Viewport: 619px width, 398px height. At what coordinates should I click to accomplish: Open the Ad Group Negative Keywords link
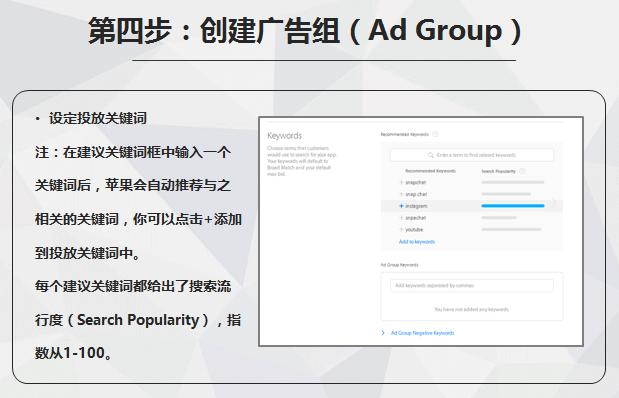422,333
